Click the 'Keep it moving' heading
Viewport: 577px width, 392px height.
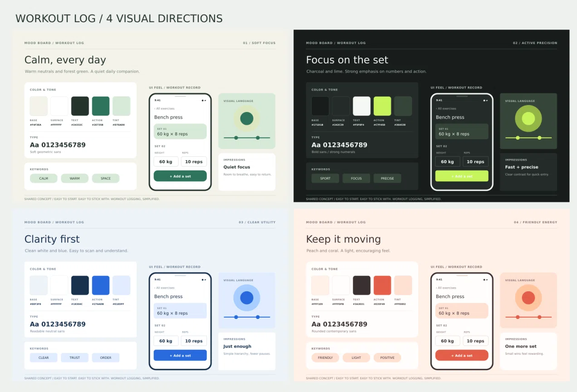point(343,239)
